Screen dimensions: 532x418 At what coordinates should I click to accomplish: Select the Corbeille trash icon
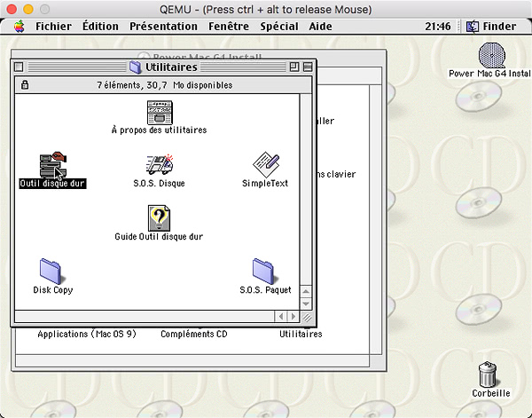pyautogui.click(x=488, y=375)
